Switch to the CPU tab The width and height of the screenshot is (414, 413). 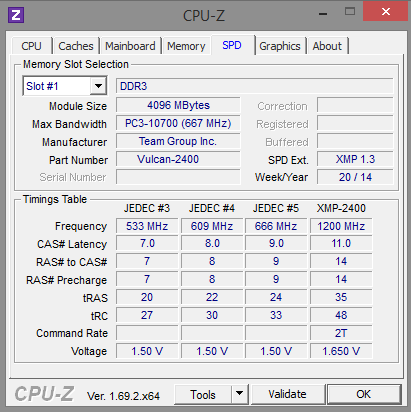pyautogui.click(x=31, y=46)
